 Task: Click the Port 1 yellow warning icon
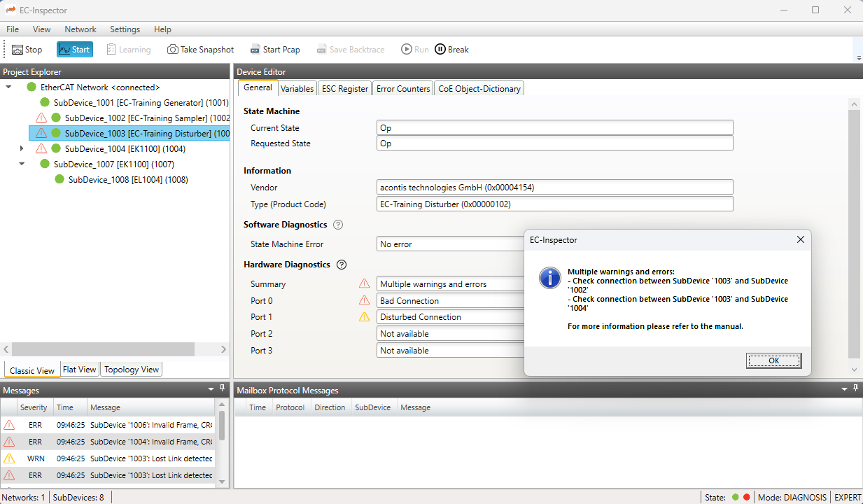click(364, 317)
